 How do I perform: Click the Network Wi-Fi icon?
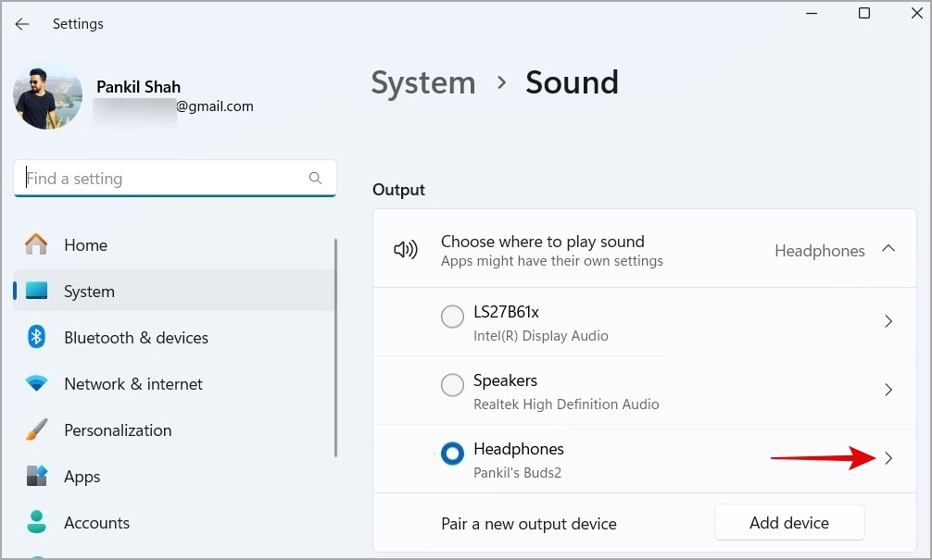pos(36,384)
